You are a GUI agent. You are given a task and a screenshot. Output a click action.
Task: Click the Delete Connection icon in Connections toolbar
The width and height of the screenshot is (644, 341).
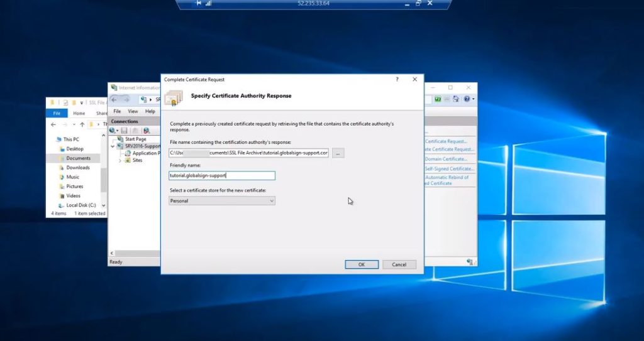point(146,131)
